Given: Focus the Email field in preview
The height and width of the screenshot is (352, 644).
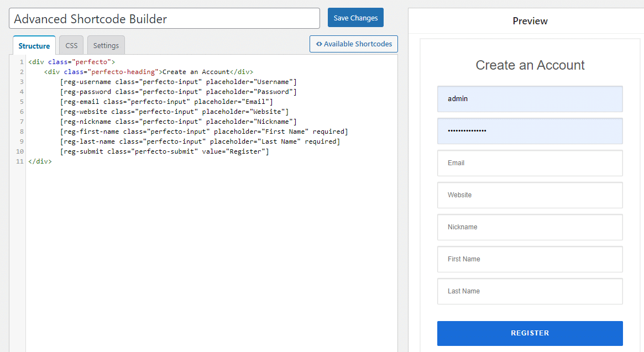Looking at the screenshot, I should pyautogui.click(x=530, y=163).
